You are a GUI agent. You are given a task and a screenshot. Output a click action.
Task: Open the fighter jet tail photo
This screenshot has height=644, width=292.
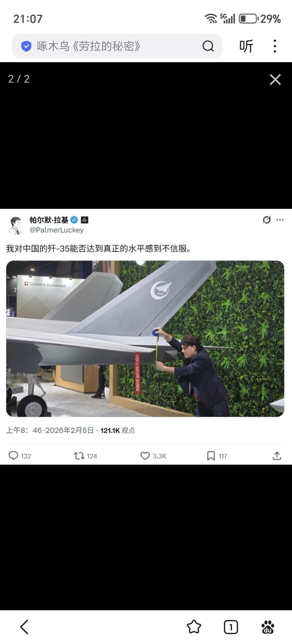145,339
